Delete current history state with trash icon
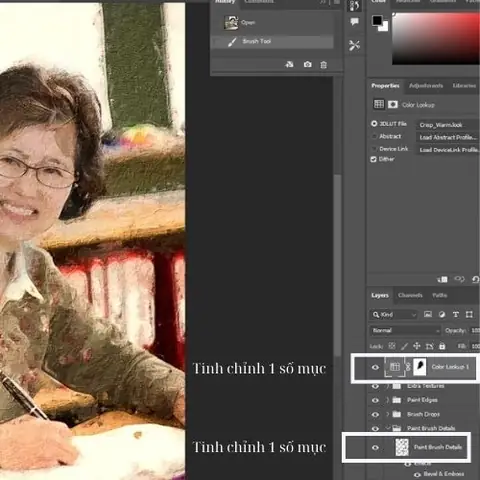480x480 pixels. pyautogui.click(x=324, y=65)
